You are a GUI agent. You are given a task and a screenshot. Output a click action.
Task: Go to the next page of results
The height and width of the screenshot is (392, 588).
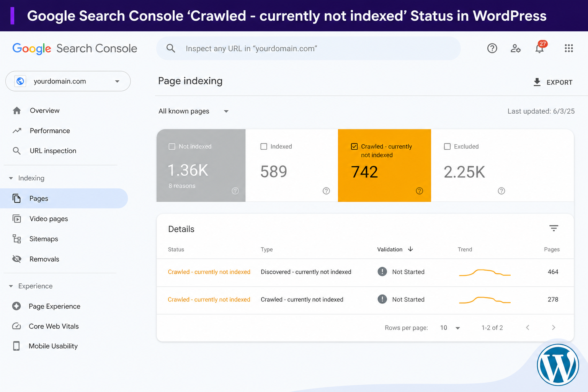(x=554, y=327)
